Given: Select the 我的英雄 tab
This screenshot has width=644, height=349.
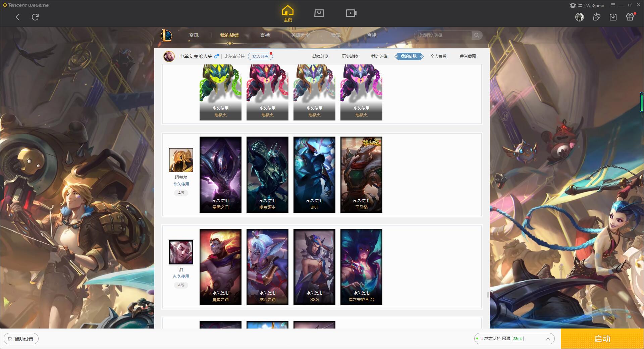Looking at the screenshot, I should click(379, 56).
